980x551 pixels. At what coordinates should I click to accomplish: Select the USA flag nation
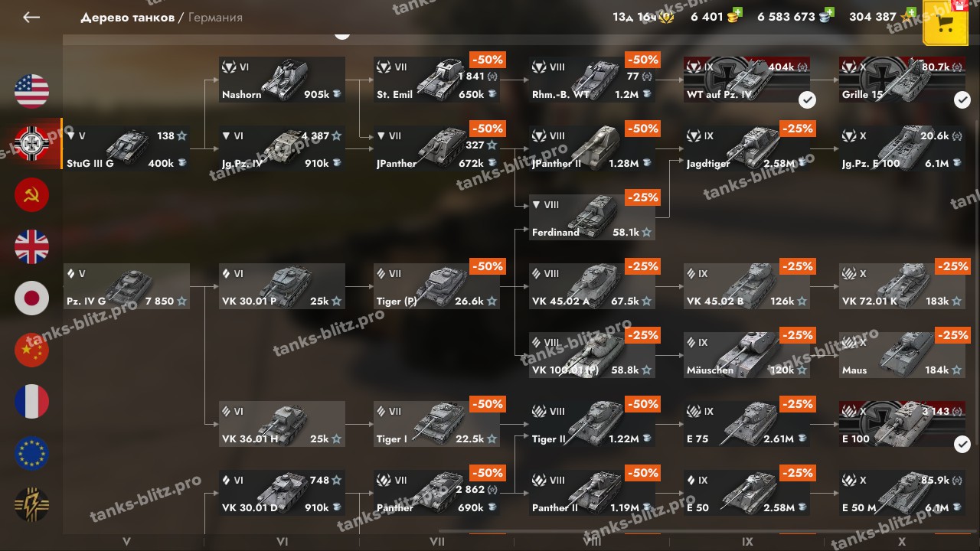pyautogui.click(x=31, y=91)
